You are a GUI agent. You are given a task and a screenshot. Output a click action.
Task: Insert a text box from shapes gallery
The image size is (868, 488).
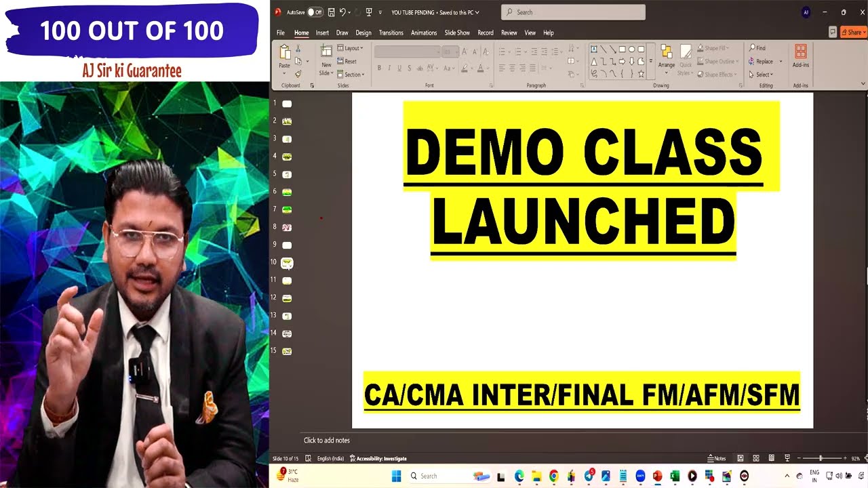pyautogui.click(x=594, y=49)
